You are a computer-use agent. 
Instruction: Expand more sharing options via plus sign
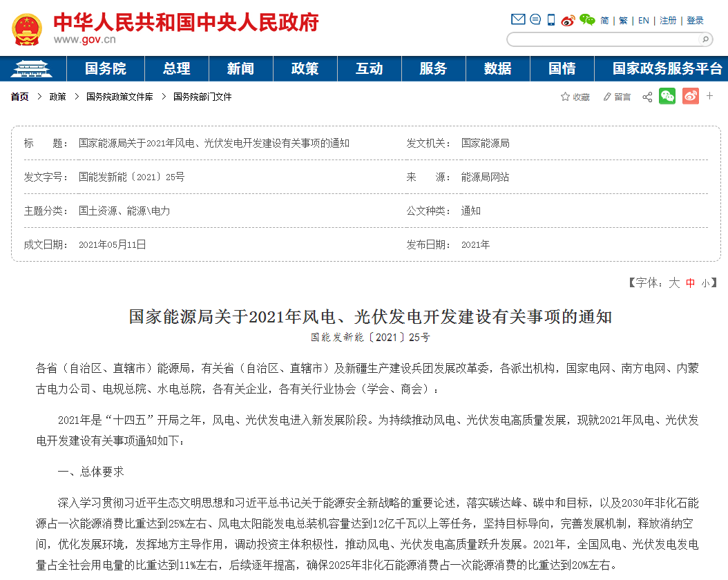pos(709,97)
